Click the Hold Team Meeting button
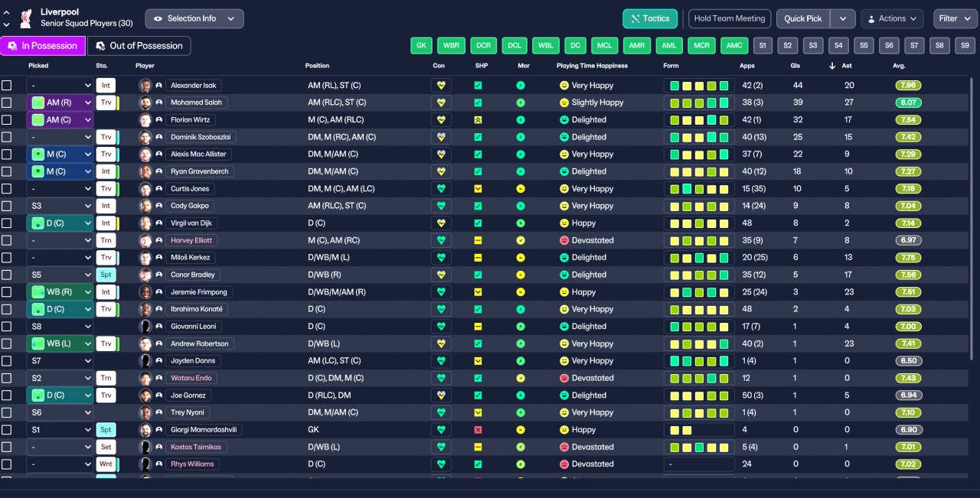The height and width of the screenshot is (498, 980). tap(730, 18)
